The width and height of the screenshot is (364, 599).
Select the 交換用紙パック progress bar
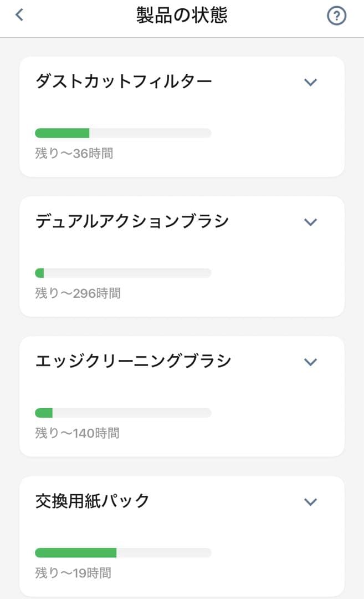pyautogui.click(x=122, y=552)
